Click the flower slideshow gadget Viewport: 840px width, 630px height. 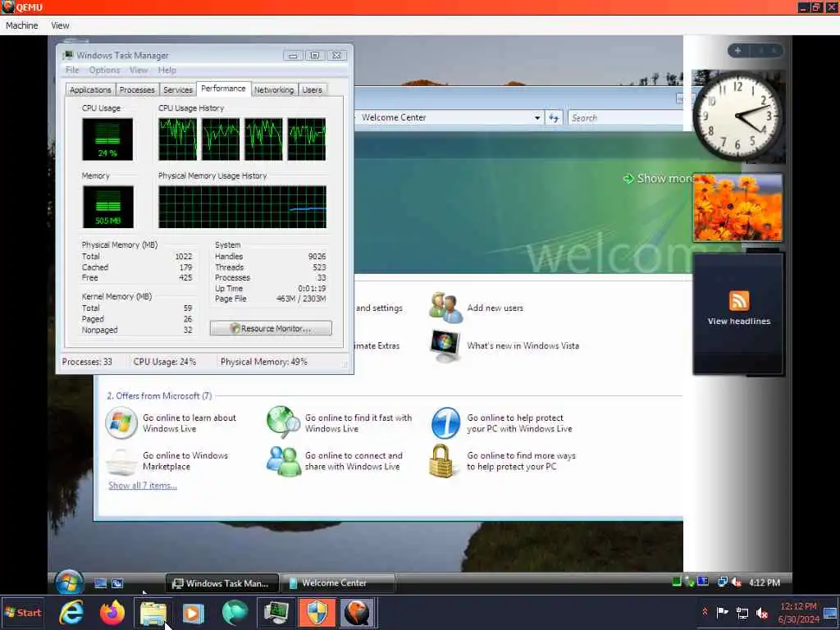point(737,208)
